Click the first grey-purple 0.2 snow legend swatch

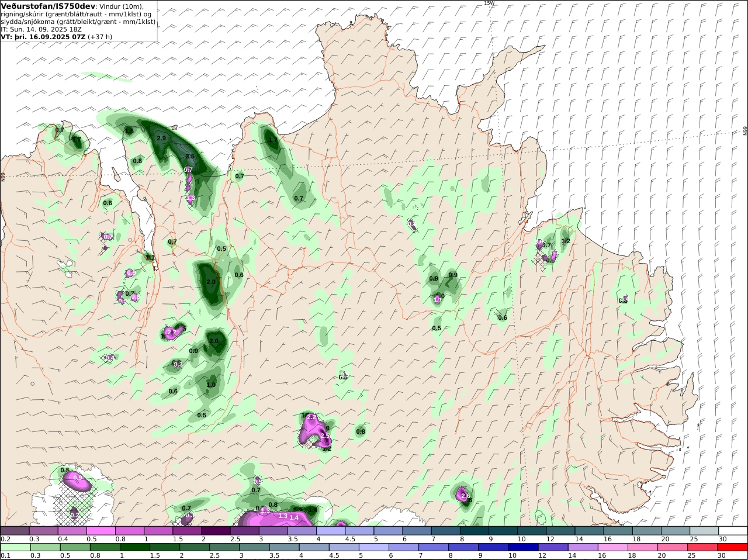pos(15,531)
